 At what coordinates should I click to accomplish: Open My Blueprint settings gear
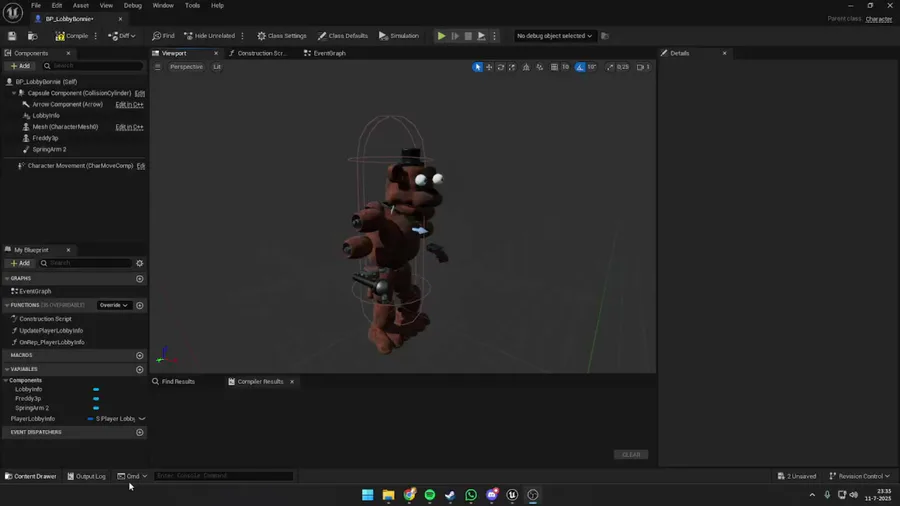coord(139,263)
